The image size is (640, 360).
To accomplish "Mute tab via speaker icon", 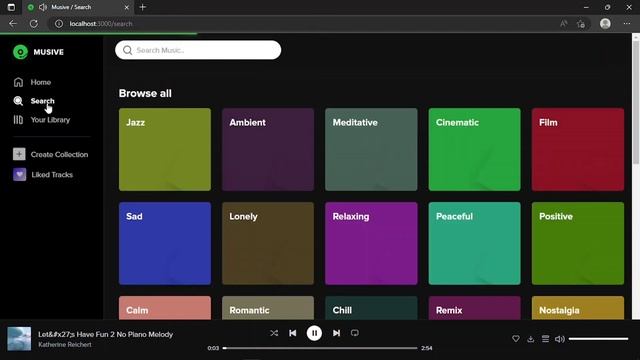I will point(43,7).
